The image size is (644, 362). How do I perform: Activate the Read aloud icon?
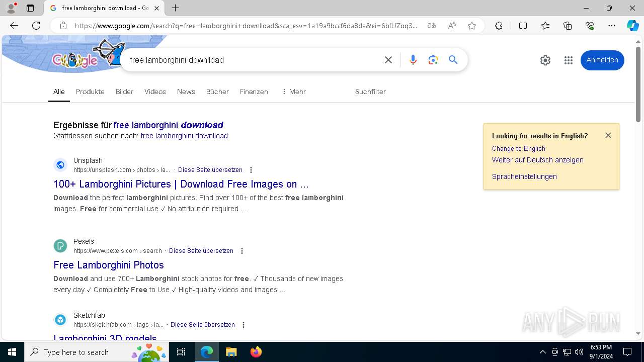coord(452,26)
